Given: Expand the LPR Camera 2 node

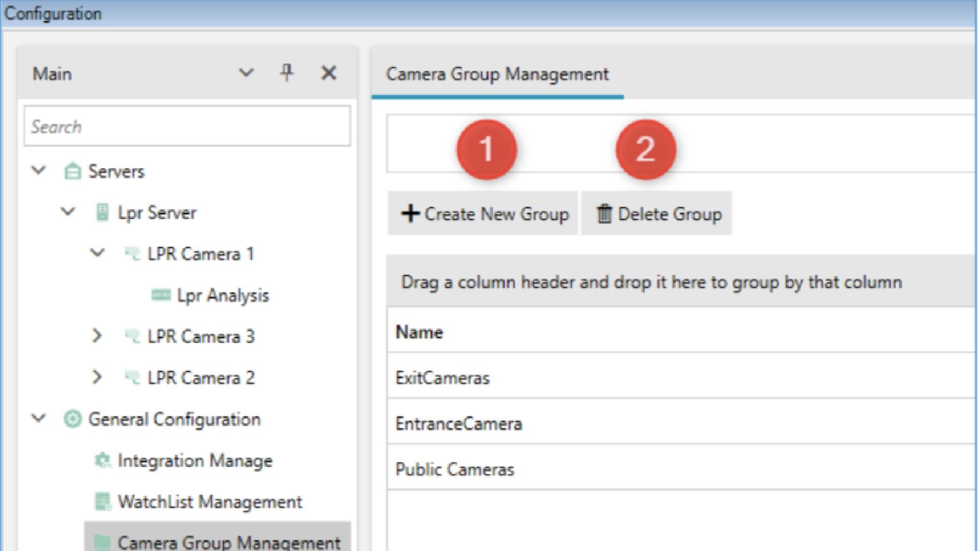Looking at the screenshot, I should [x=97, y=377].
